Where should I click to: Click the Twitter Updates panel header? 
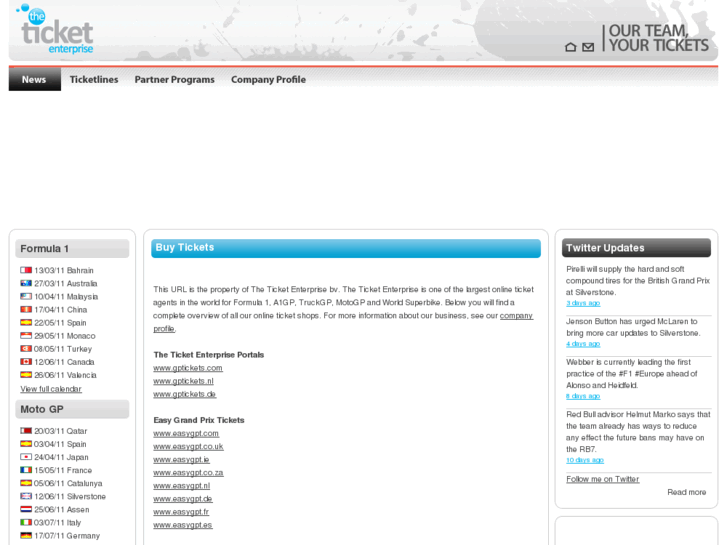tap(636, 248)
